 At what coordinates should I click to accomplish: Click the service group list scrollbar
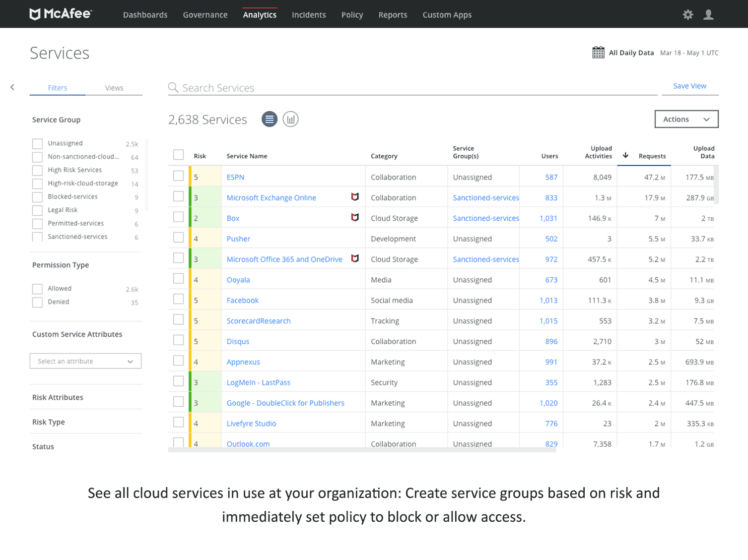click(x=146, y=175)
